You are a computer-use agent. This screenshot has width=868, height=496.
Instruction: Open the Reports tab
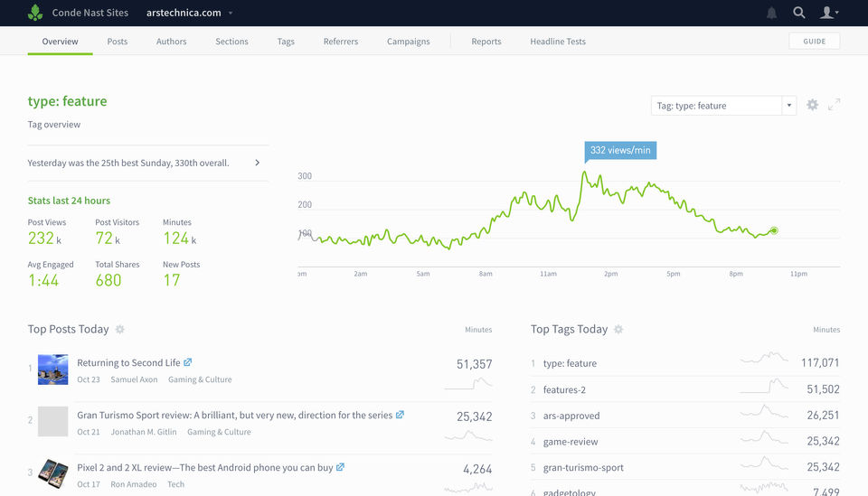486,42
